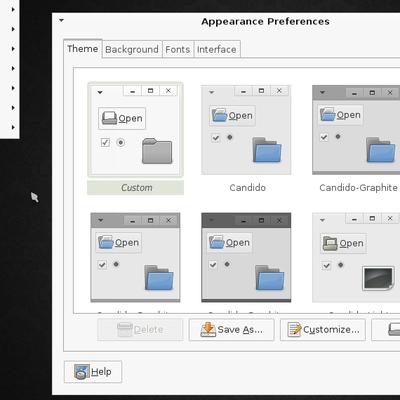Select the Candido theme thumbnail
The width and height of the screenshot is (400, 400).
point(246,130)
